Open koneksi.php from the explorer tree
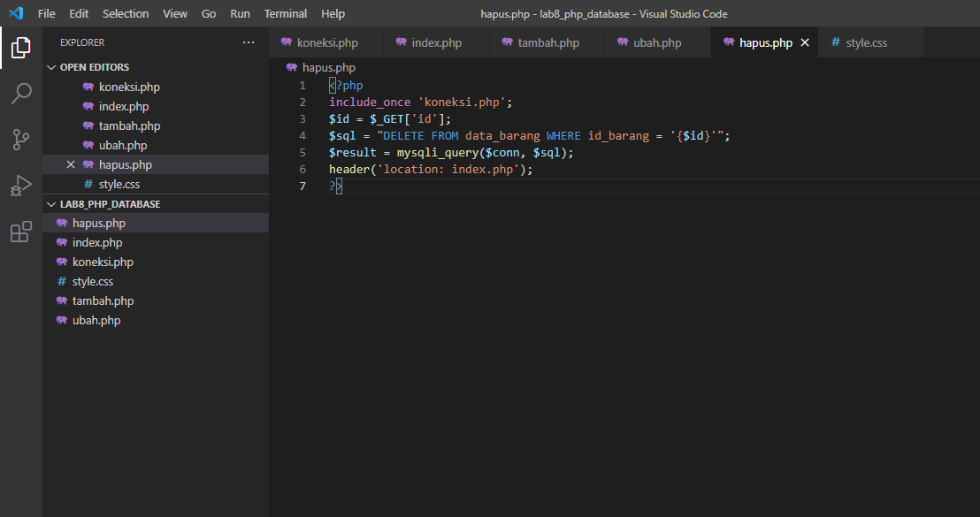The height and width of the screenshot is (517, 980). 100,262
